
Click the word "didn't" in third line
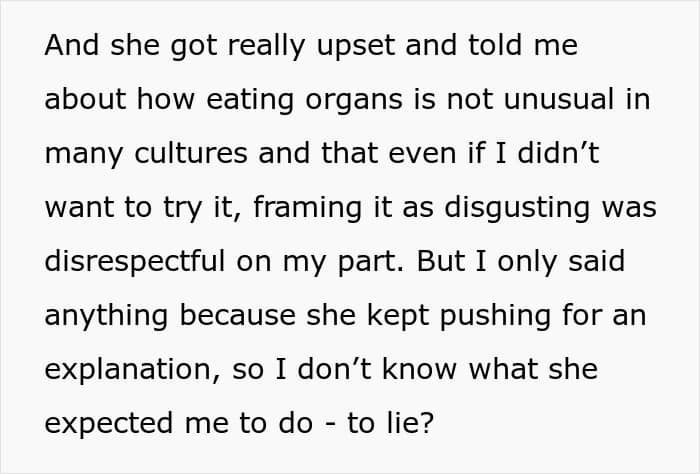point(558,153)
